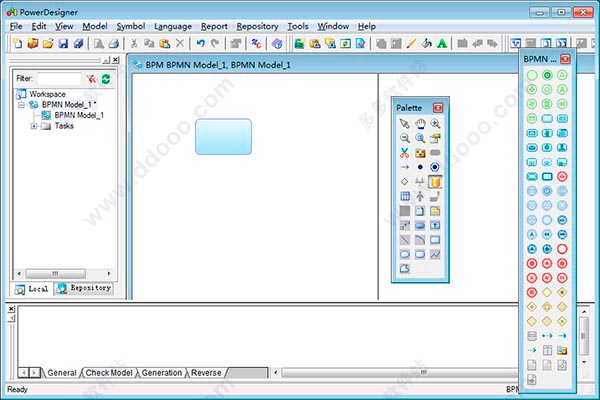The height and width of the screenshot is (400, 600).
Task: Select the data store icon in BPMN toolbox
Action: click(532, 336)
